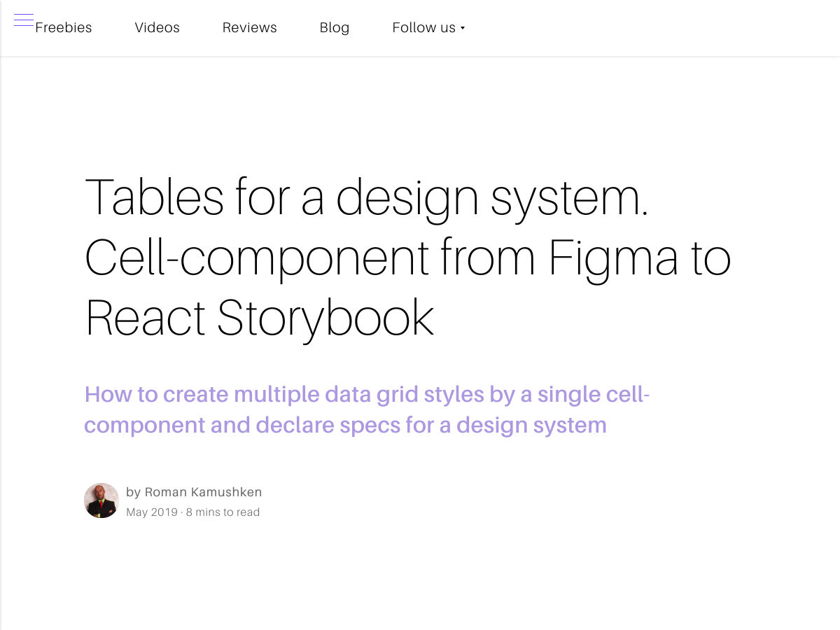Click the word Tables in the title

(154, 197)
